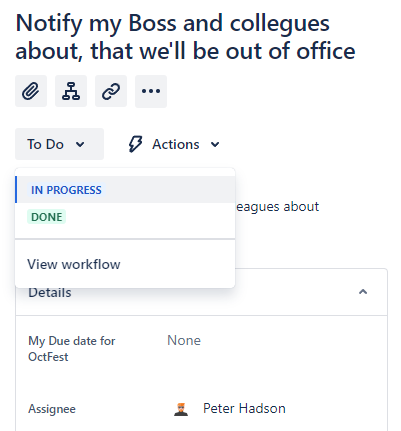The image size is (401, 431).
Task: Click the lightning bolt Actions icon
Action: (x=135, y=144)
